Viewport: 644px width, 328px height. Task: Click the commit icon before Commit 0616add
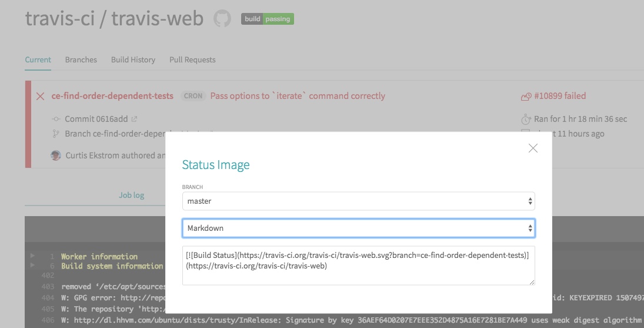coord(56,119)
